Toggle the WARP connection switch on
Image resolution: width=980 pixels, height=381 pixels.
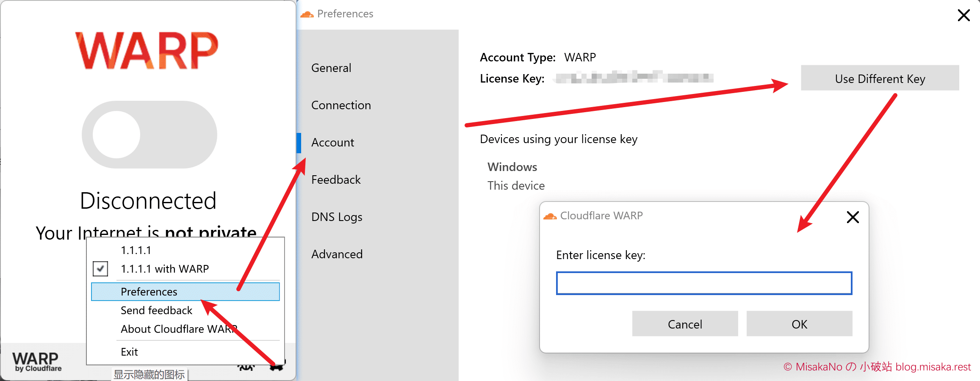(149, 135)
